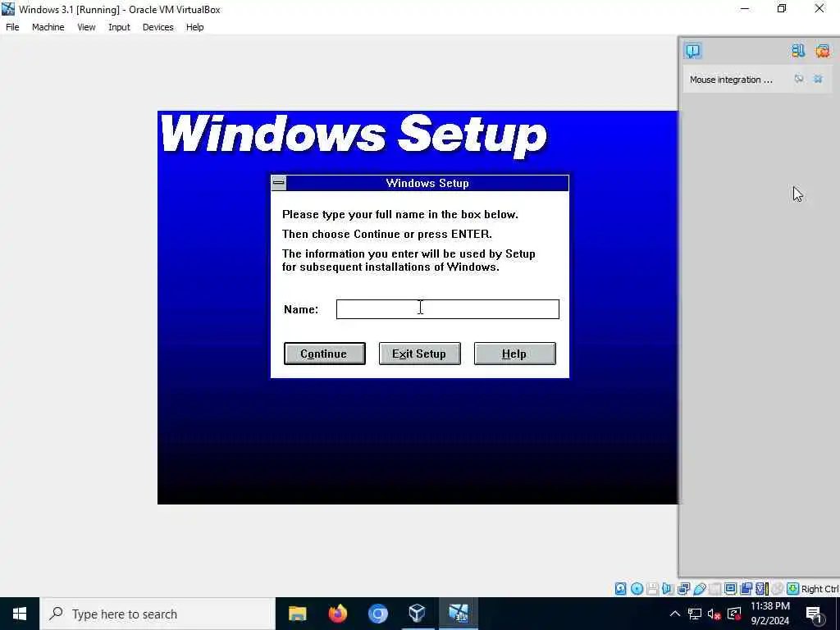The image size is (840, 630).
Task: Toggle the notification center icon
Action: tap(692, 50)
